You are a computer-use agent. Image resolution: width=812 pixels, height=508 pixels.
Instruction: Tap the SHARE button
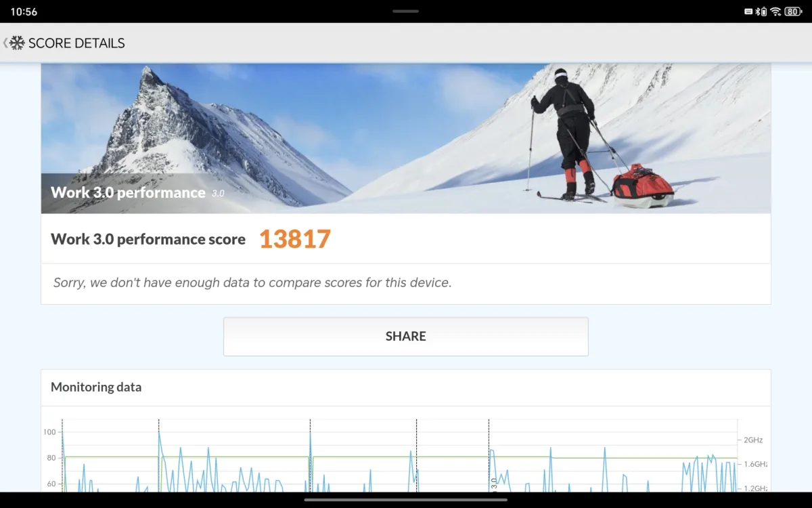tap(406, 337)
